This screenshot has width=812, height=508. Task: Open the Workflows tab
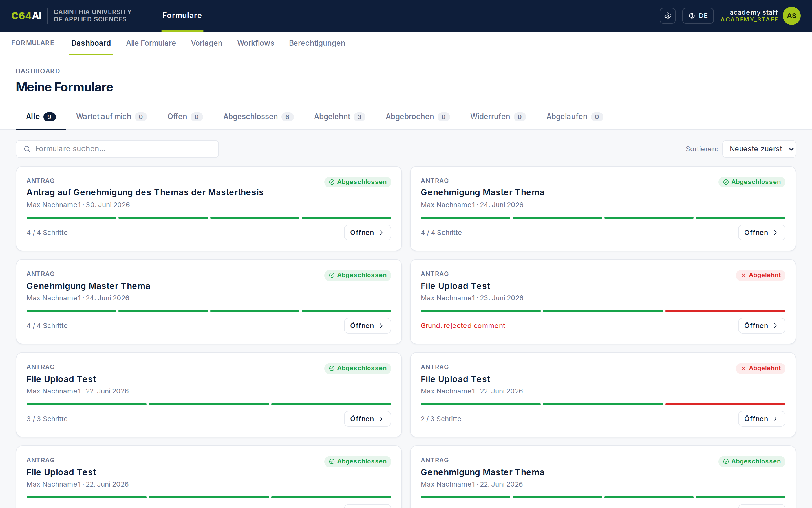coord(256,43)
